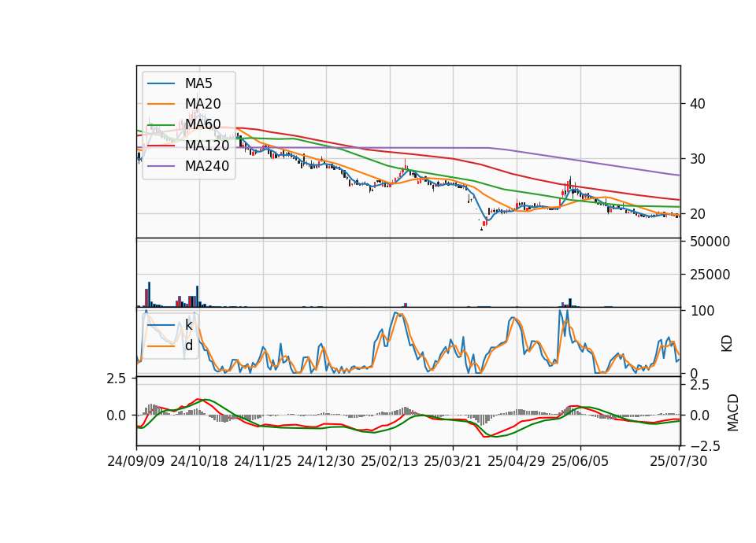Click the left MACD axis value 2.5
This screenshot has width=756, height=543.
117,379
